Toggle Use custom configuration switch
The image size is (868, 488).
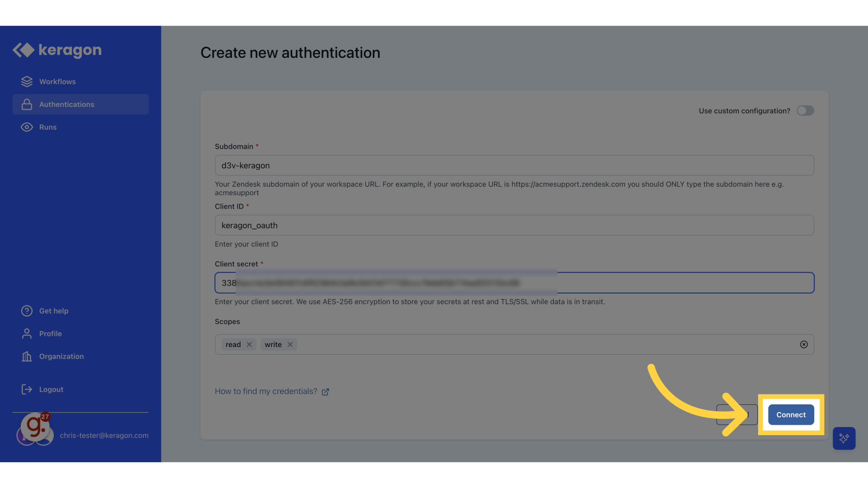click(805, 111)
